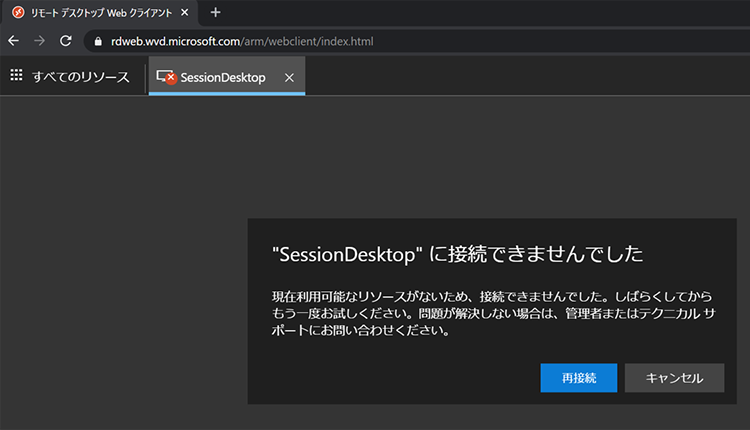Reload the page with the refresh icon
This screenshot has height=430, width=750.
(66, 41)
